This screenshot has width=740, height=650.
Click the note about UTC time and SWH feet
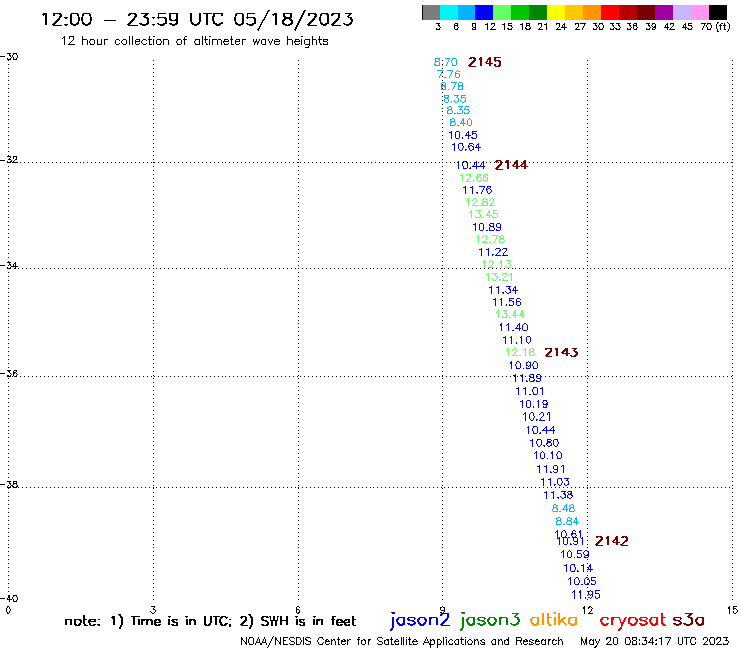tap(210, 621)
